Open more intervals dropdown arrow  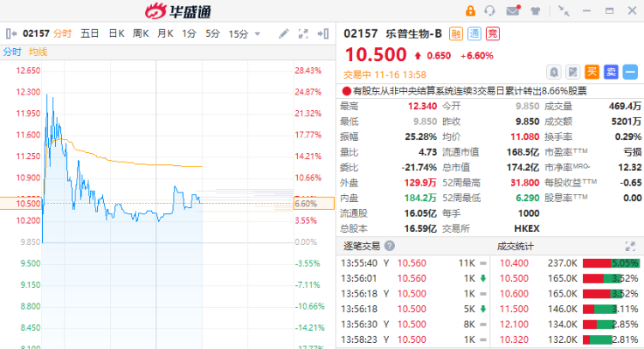pyautogui.click(x=258, y=34)
